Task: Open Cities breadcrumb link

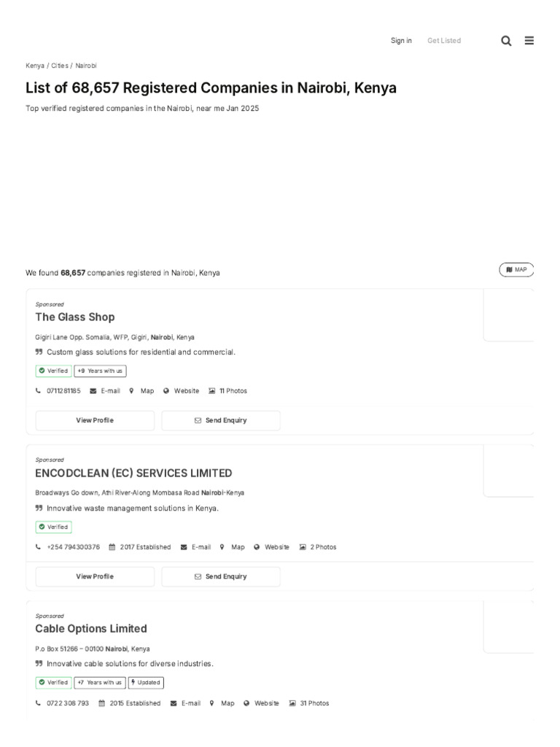Action: pos(60,66)
